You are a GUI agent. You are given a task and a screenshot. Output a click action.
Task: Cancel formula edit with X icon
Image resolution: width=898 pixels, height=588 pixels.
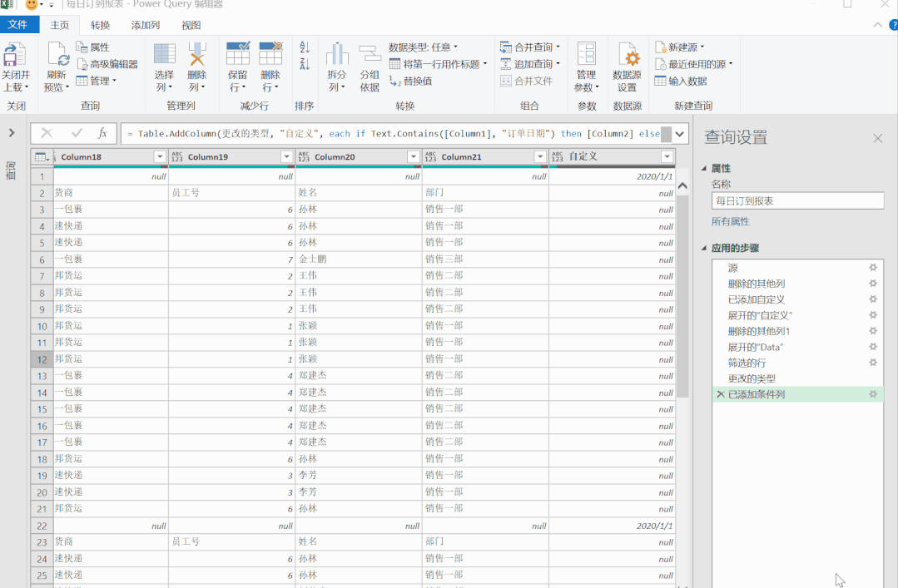click(x=47, y=133)
